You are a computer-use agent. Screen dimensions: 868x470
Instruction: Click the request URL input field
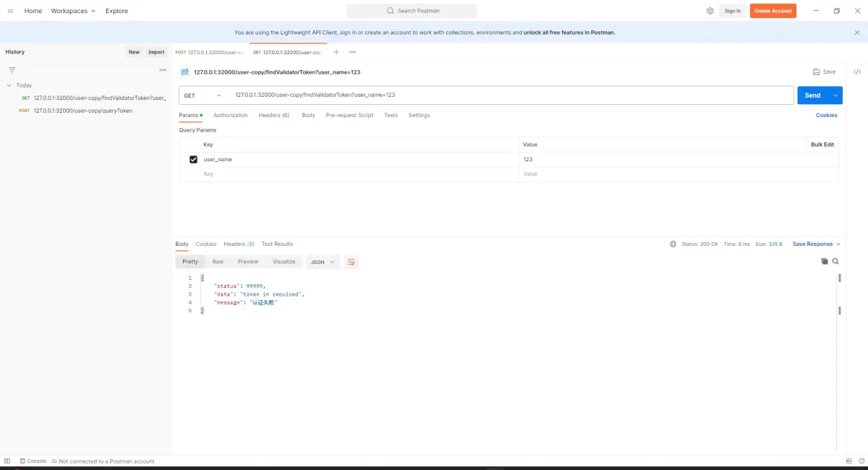pos(511,95)
